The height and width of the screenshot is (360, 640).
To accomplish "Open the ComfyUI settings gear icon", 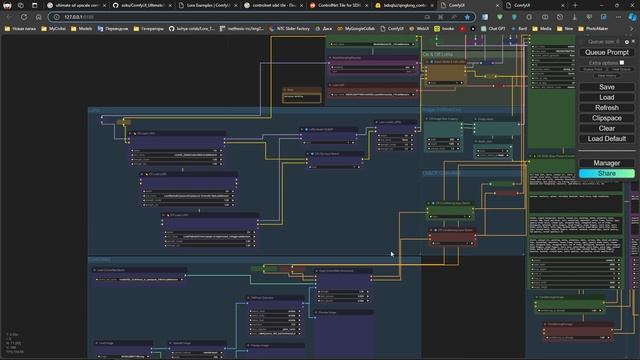I will 627,42.
